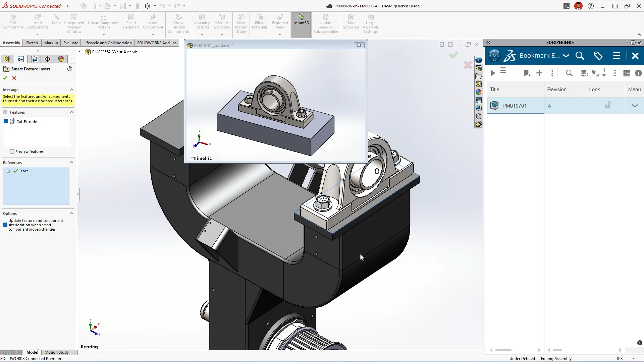Open the ConfigurationManager tab icon
Viewport: 644px width, 362px height.
point(34,59)
